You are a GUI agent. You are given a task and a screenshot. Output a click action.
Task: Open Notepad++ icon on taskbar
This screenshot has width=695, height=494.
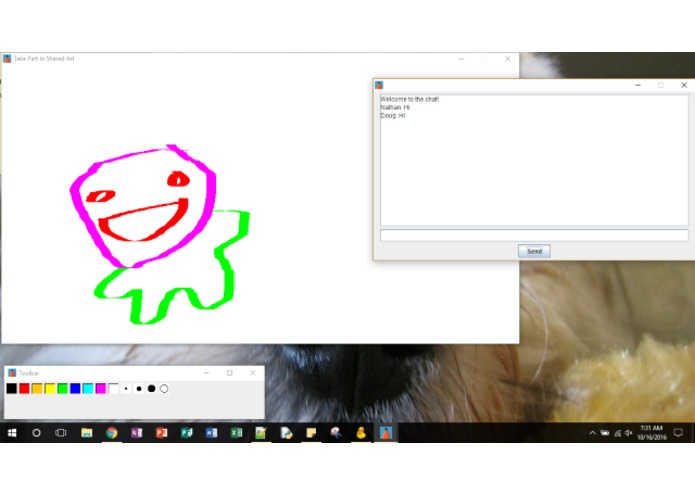click(261, 433)
